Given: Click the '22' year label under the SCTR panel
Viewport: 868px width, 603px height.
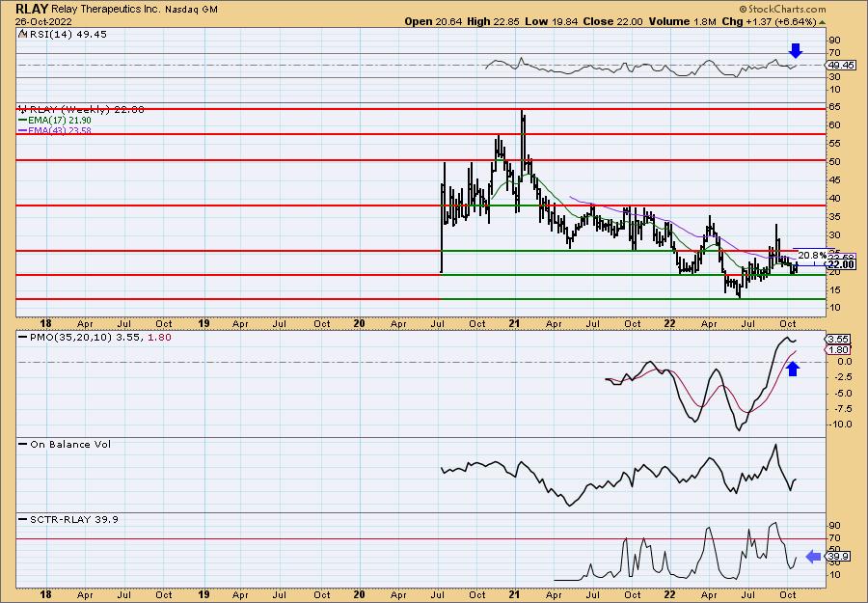Looking at the screenshot, I should (x=670, y=594).
